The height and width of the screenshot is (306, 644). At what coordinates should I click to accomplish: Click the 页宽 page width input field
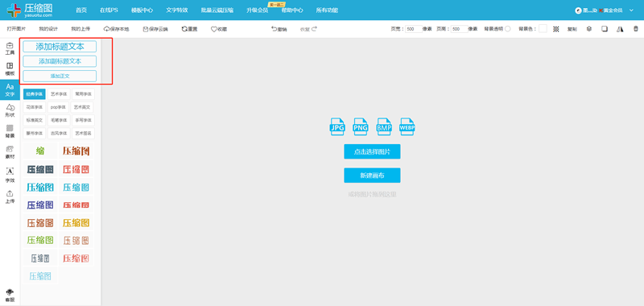(x=414, y=29)
